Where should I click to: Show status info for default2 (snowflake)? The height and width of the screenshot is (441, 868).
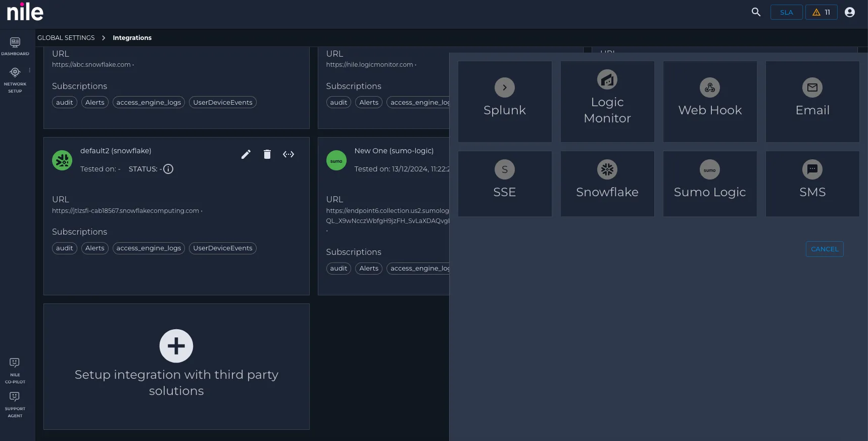pos(168,169)
